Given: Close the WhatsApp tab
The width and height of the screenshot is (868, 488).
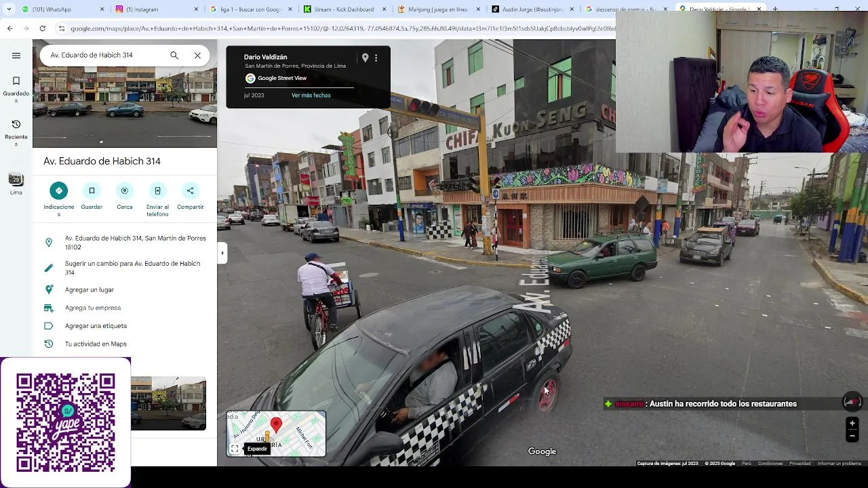Looking at the screenshot, I should [x=102, y=9].
